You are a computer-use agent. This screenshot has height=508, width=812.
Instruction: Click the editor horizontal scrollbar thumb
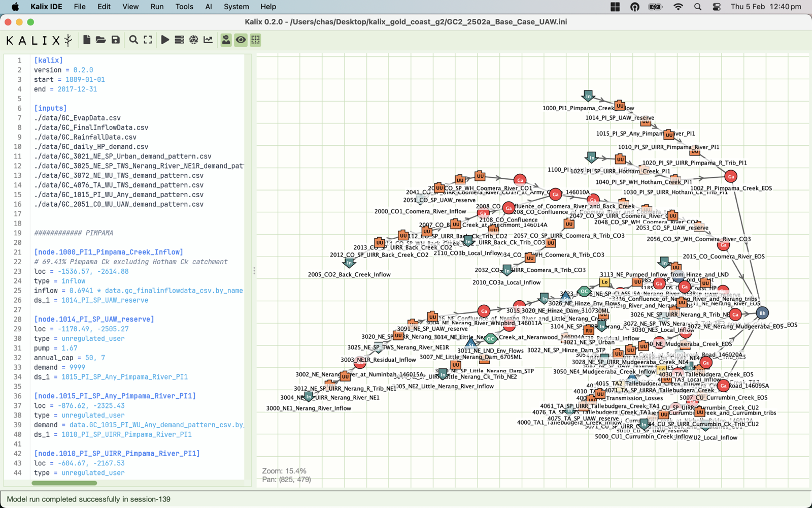64,483
